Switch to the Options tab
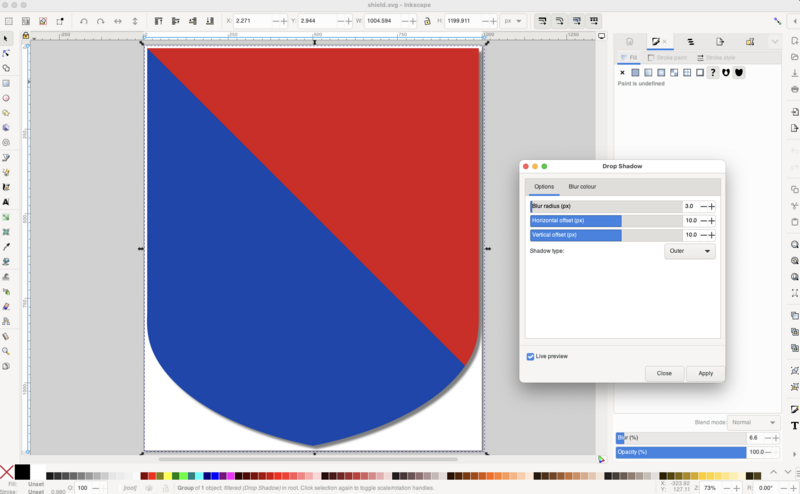Screen dimensions: 800x494 coord(544,187)
